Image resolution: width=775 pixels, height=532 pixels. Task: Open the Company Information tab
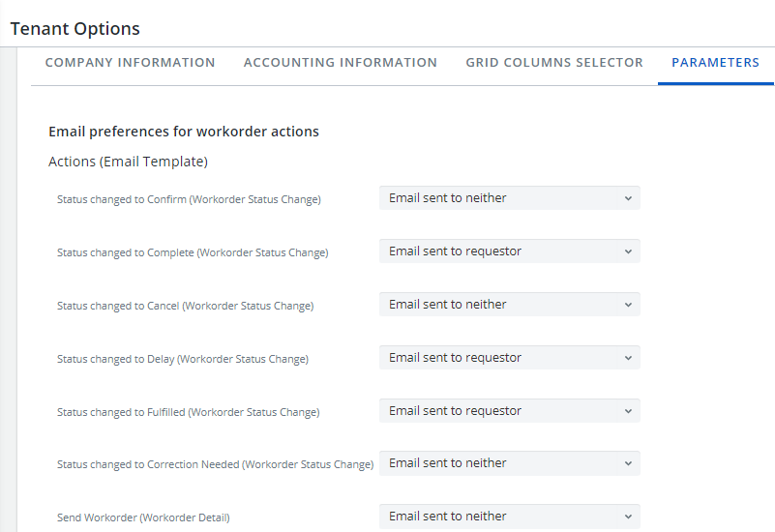click(x=130, y=63)
